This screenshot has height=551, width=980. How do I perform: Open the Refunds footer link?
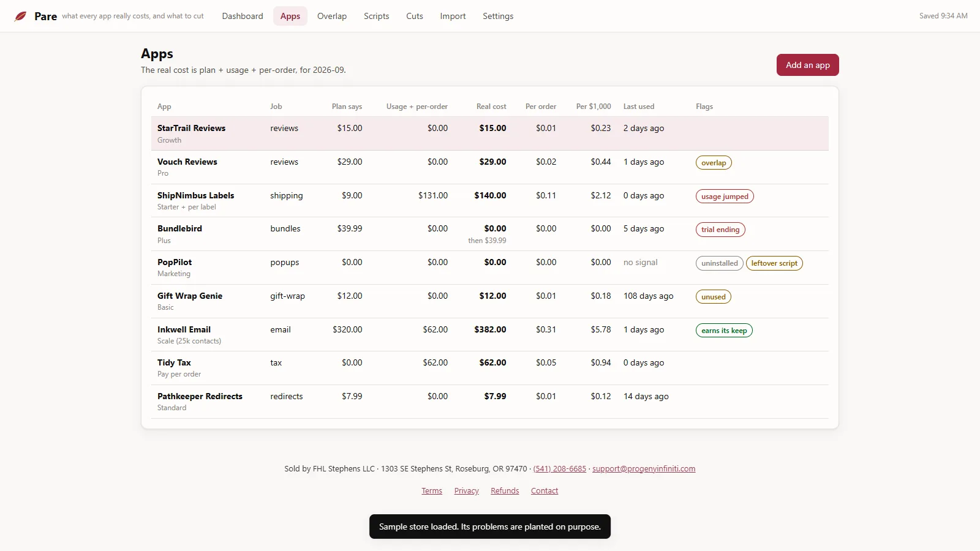click(505, 491)
